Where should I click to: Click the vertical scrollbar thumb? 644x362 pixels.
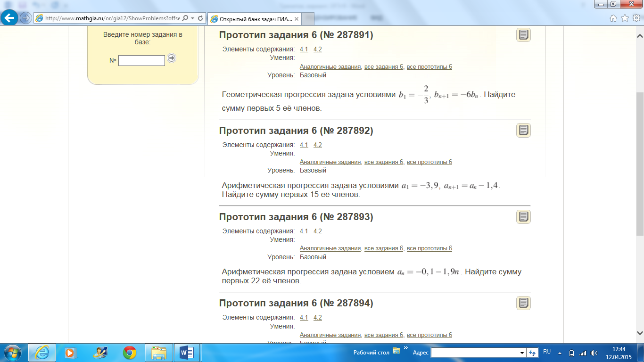640,163
